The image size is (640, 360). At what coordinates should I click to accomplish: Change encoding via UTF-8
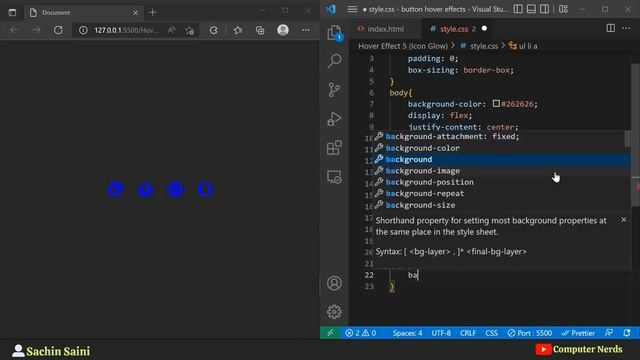[x=441, y=333]
